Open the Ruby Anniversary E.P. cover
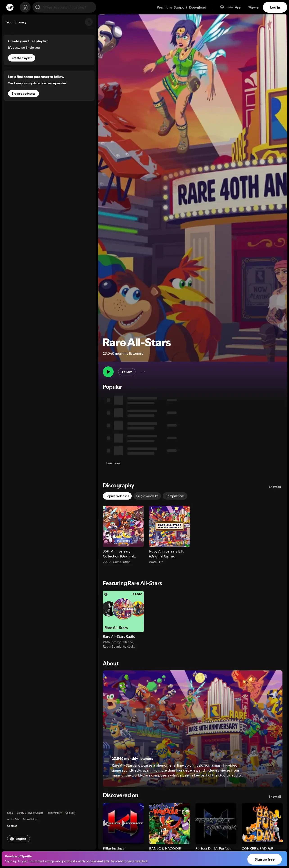The height and width of the screenshot is (868, 289). pos(169,526)
